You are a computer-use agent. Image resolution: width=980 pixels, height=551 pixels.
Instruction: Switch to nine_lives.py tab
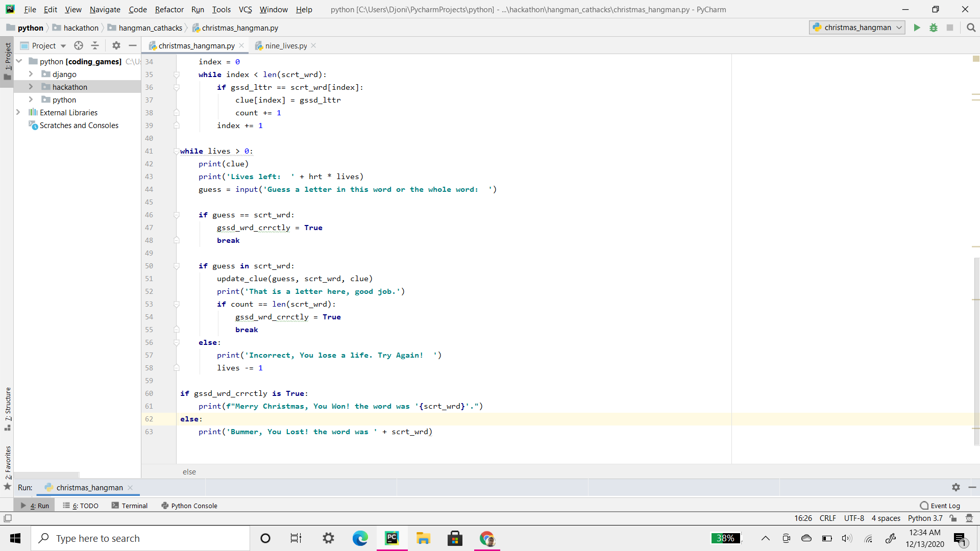[x=285, y=46]
